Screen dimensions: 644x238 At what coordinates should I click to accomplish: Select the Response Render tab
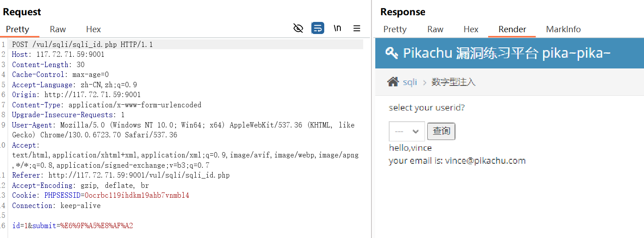click(512, 29)
